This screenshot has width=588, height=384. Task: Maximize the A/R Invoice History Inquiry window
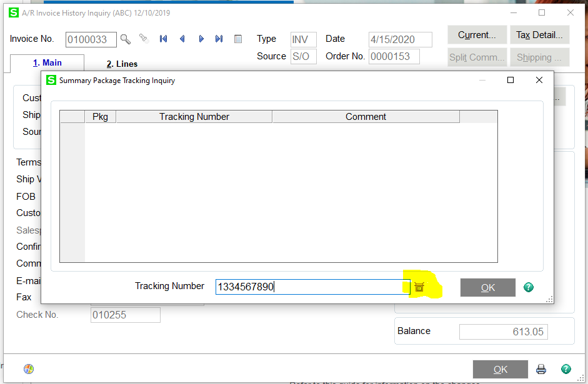[542, 12]
